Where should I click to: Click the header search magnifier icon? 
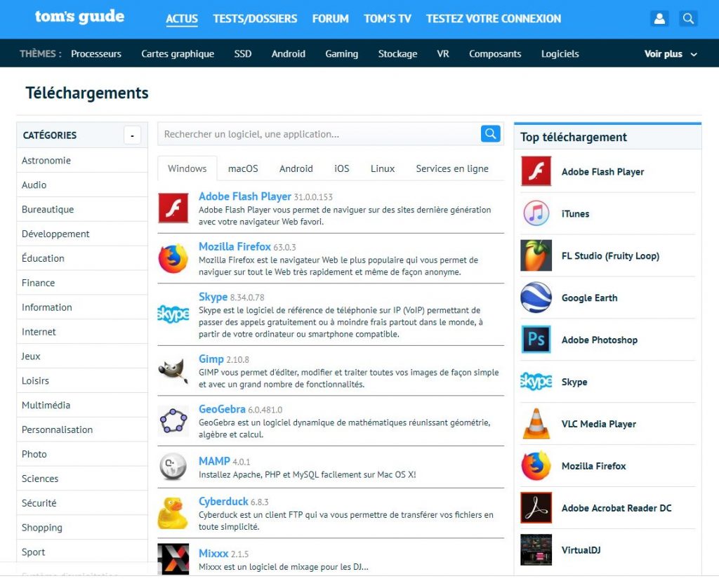(x=688, y=18)
